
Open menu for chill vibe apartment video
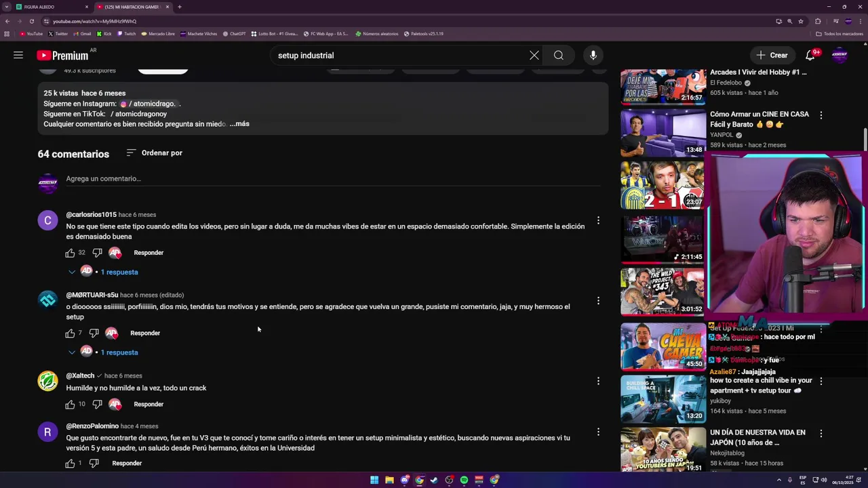point(821,382)
